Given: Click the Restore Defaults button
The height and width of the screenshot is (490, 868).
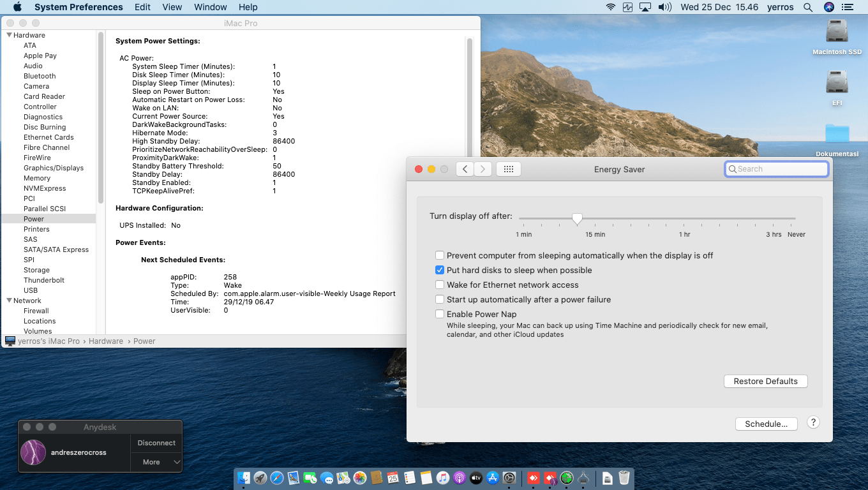Looking at the screenshot, I should tap(766, 381).
